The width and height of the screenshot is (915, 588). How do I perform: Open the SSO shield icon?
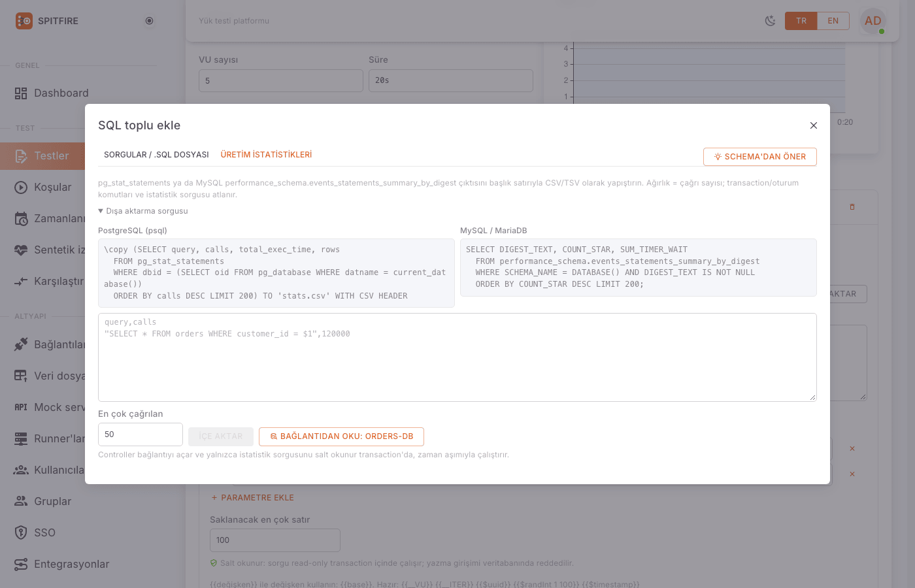pyautogui.click(x=21, y=532)
